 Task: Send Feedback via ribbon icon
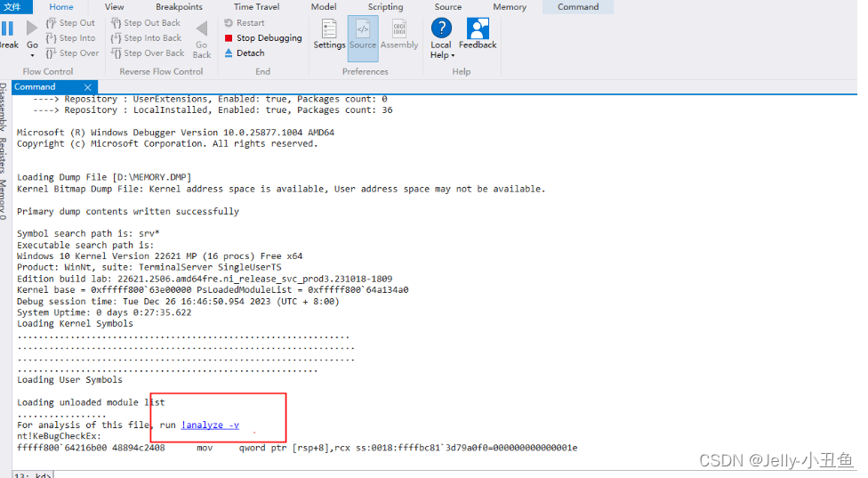click(x=478, y=34)
